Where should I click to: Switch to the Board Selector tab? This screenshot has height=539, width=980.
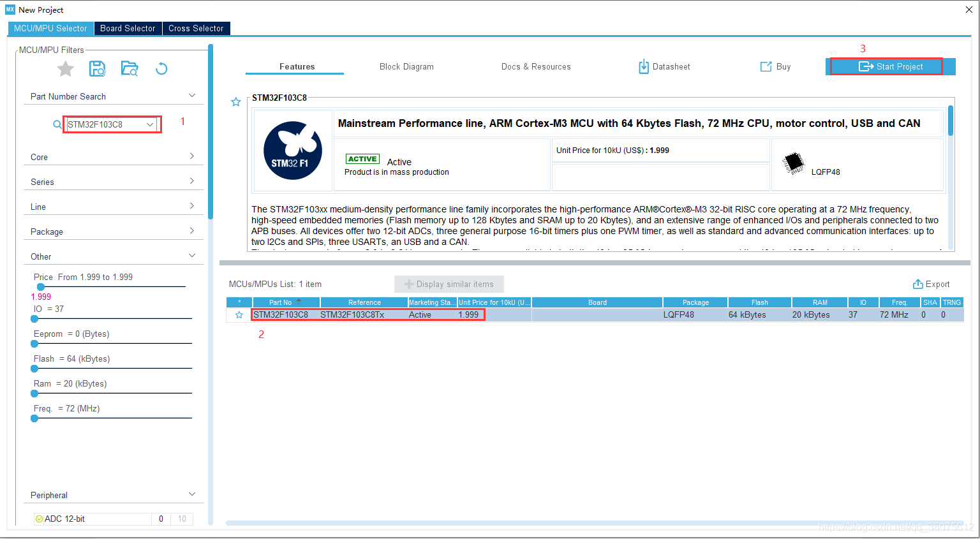(128, 29)
